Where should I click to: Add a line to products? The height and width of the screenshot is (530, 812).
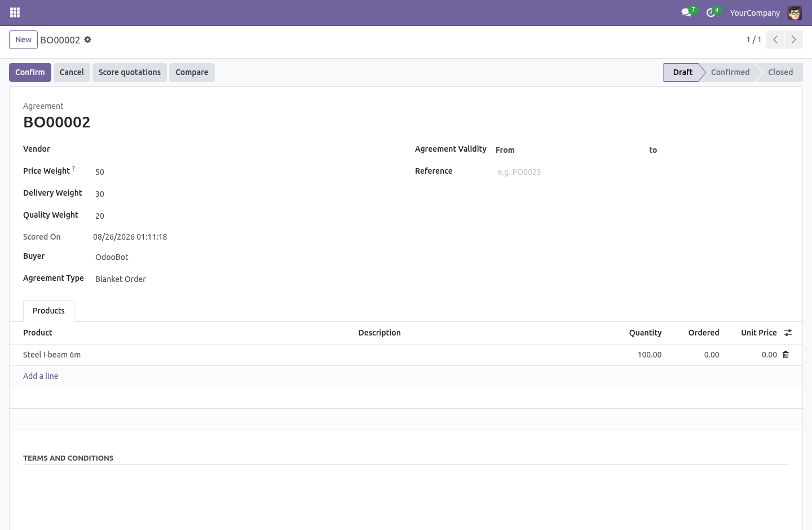pos(41,376)
